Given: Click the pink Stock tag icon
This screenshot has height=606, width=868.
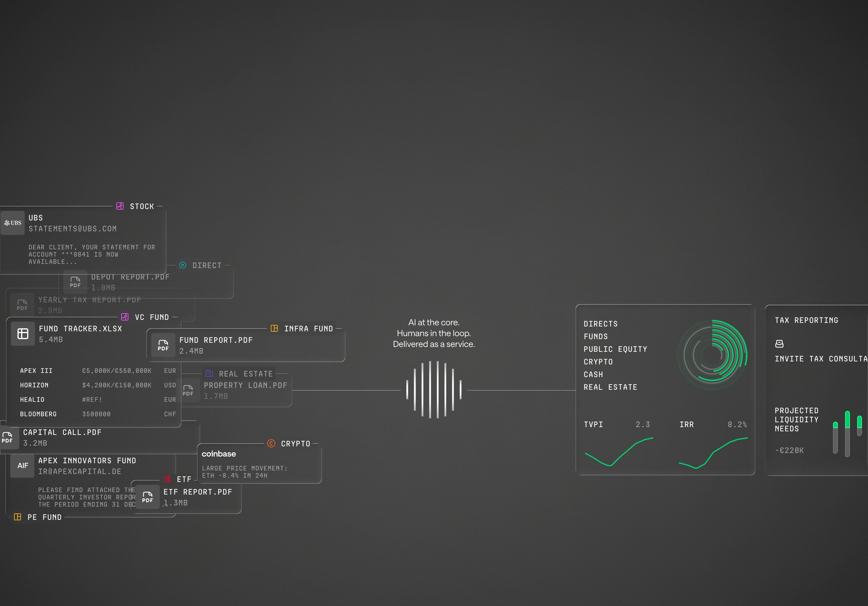Looking at the screenshot, I should [x=120, y=206].
